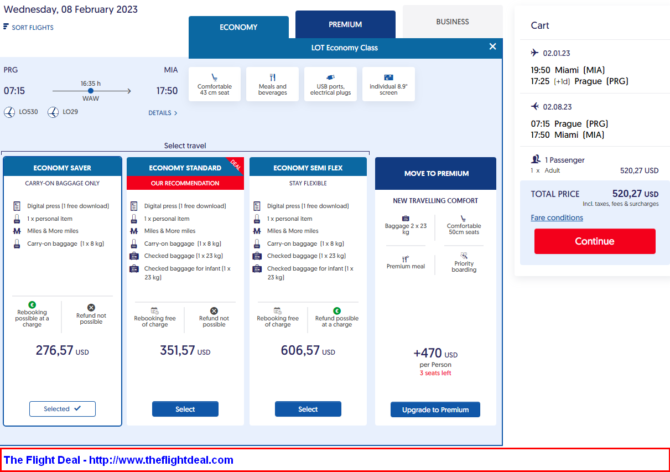Click the Our Recommendation red banner
Screen dimensions: 670x472
(x=185, y=183)
